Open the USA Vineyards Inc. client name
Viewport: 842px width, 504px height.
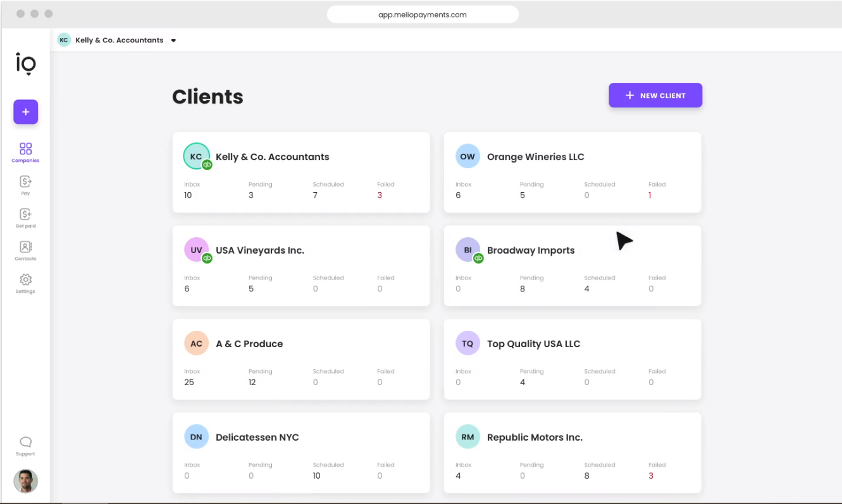pyautogui.click(x=260, y=250)
